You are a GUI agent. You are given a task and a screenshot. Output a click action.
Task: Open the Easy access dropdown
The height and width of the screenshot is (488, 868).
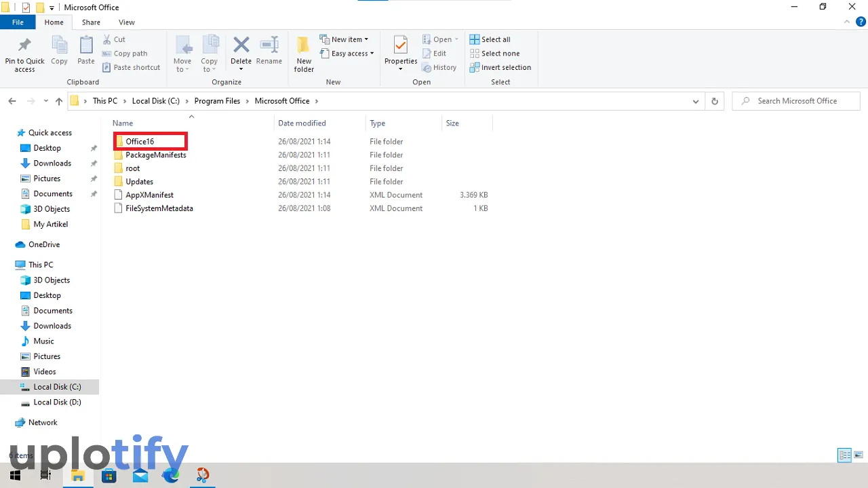tap(347, 54)
